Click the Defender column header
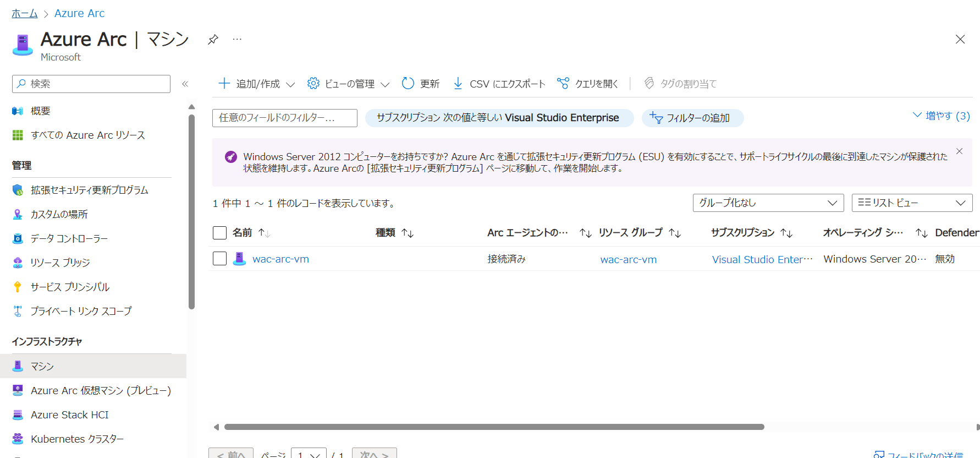The width and height of the screenshot is (980, 458). (x=957, y=233)
